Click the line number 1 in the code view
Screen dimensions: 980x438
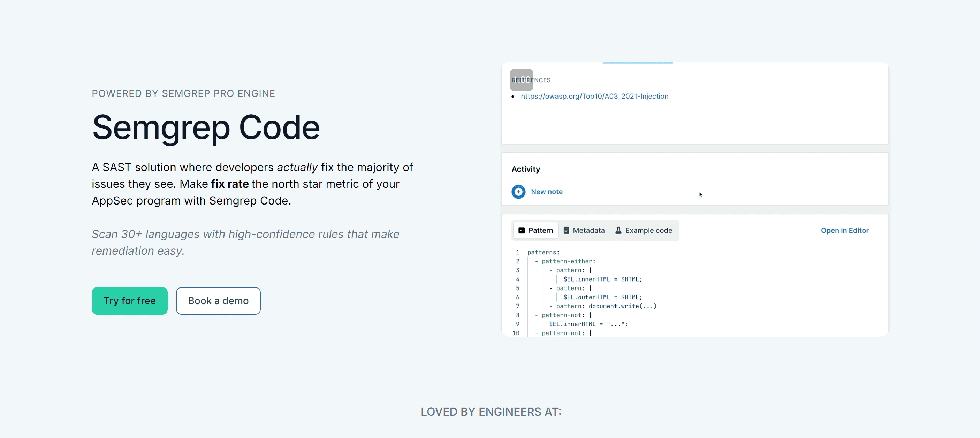click(x=517, y=252)
